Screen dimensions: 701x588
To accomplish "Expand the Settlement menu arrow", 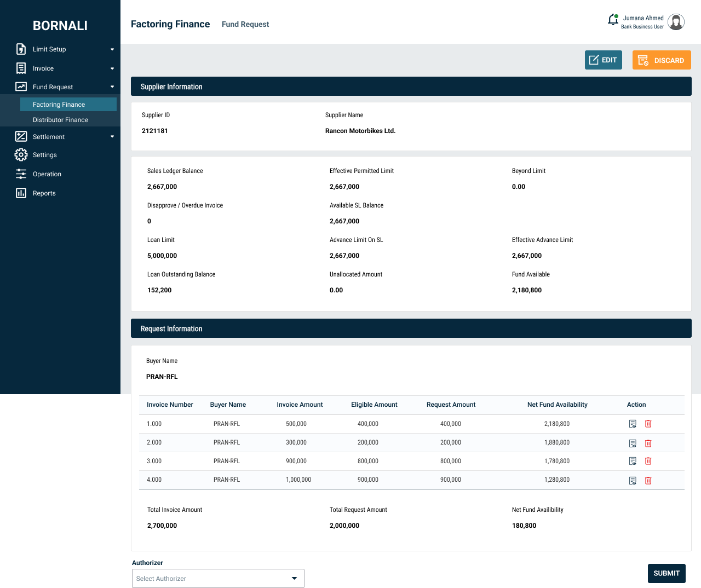I will pyautogui.click(x=112, y=136).
